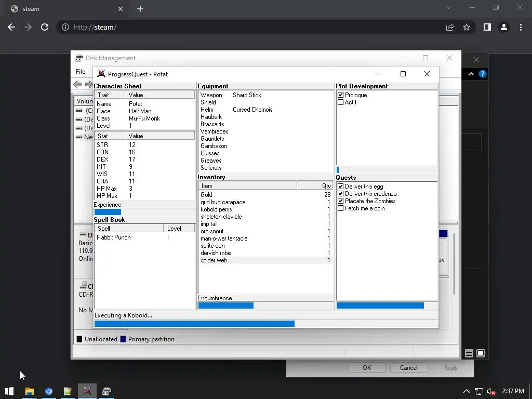The width and height of the screenshot is (532, 399).
Task: Select the man-o-war tentacle inventory row
Action: (x=265, y=238)
